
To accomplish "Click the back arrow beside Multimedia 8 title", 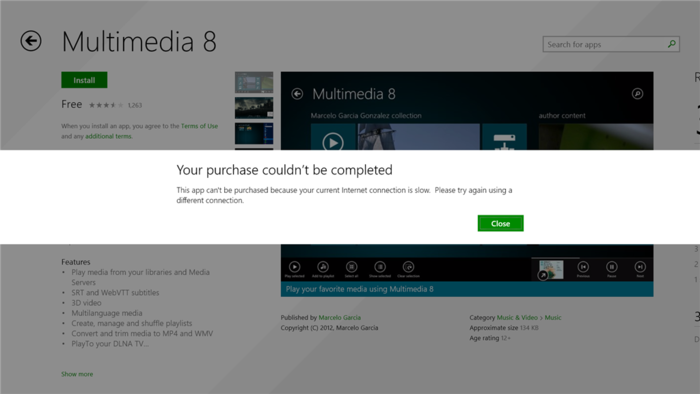I will 31,41.
